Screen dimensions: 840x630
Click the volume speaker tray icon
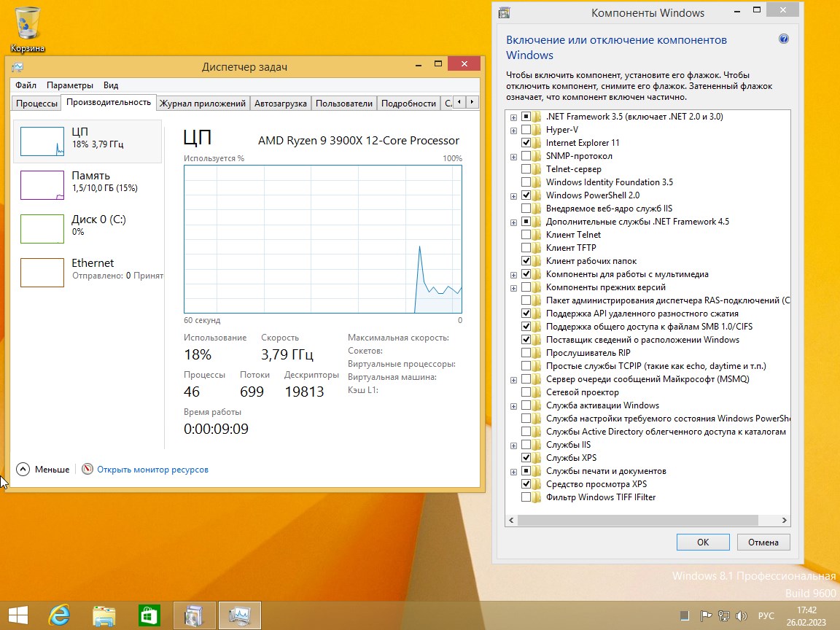click(x=742, y=615)
